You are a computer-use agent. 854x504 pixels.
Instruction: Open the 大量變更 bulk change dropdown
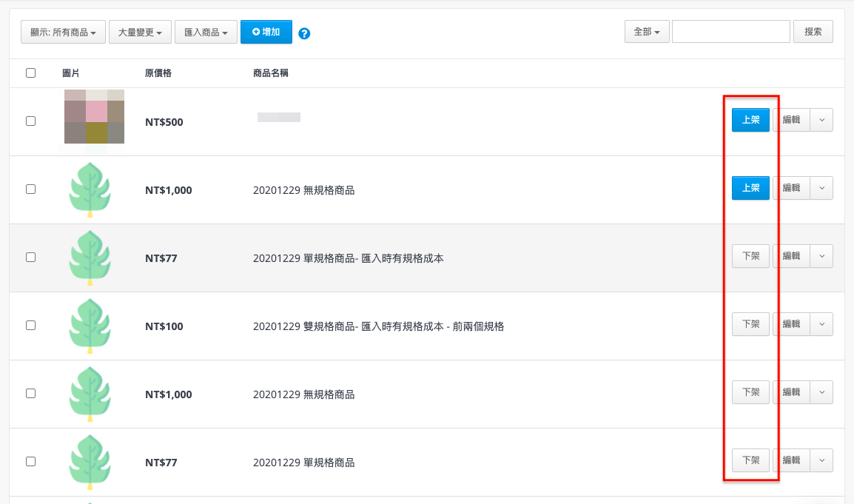[x=141, y=33]
